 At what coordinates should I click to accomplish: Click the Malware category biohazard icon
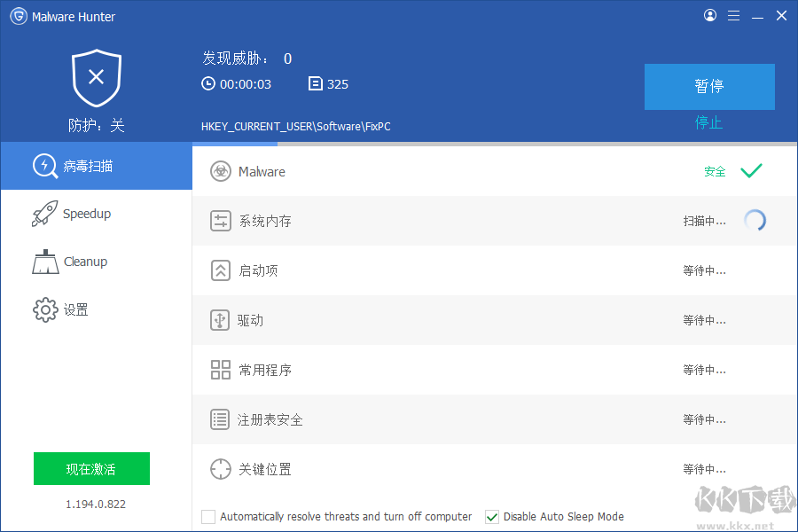220,171
